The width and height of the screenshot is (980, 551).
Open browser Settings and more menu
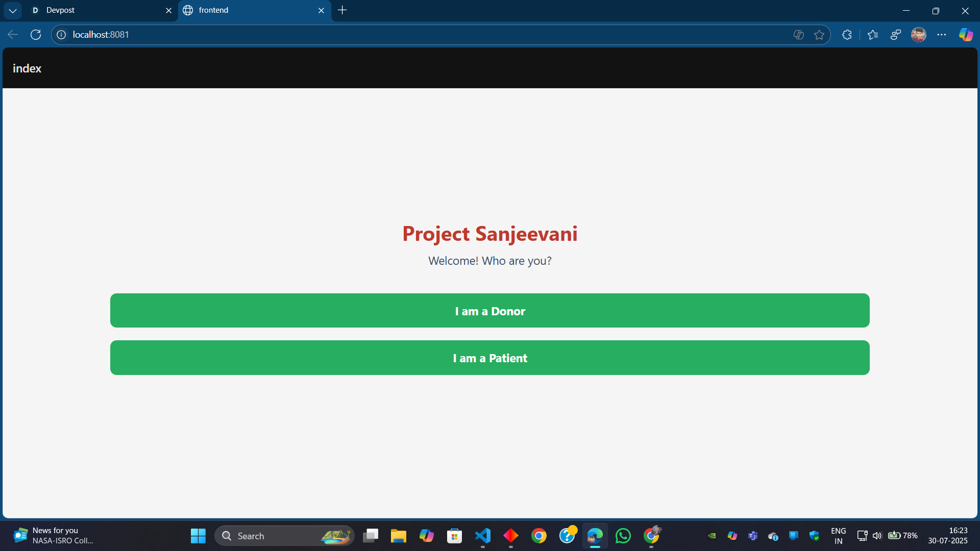point(942,35)
